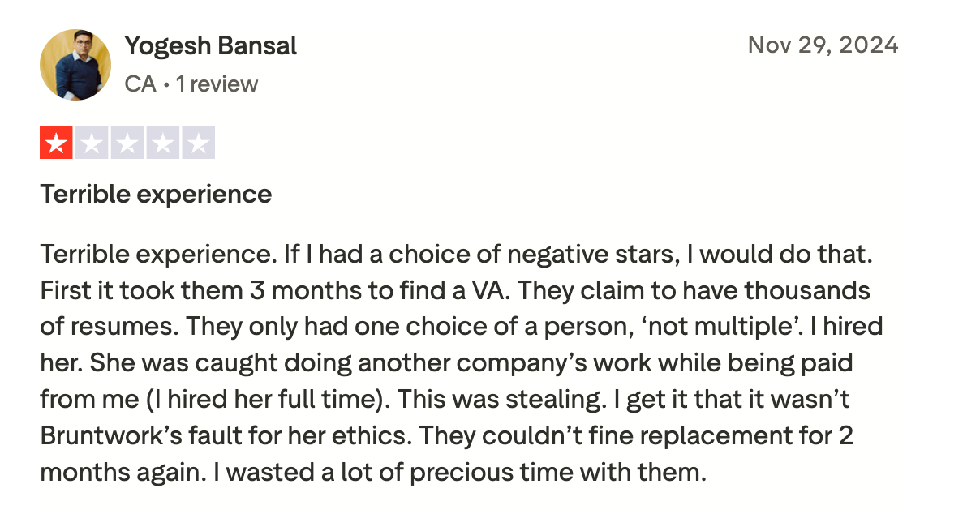Click the CA country label
The image size is (980, 514).
[x=140, y=84]
